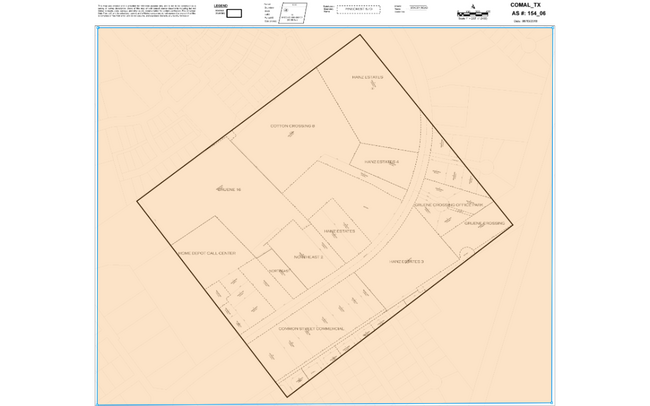Click the AS # 154_06 label

pyautogui.click(x=530, y=14)
